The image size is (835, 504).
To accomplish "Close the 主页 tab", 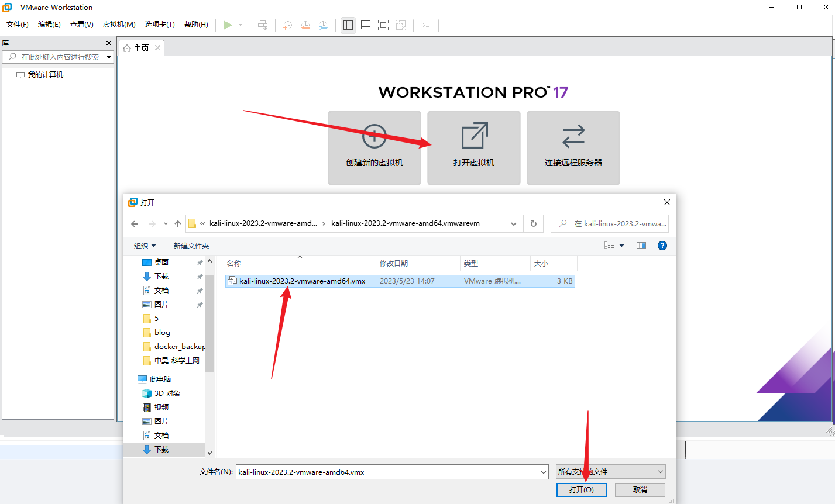I will tap(157, 48).
